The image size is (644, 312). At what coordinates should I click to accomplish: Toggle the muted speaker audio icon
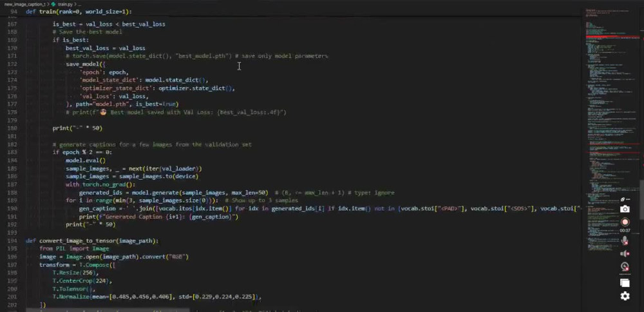pyautogui.click(x=625, y=253)
